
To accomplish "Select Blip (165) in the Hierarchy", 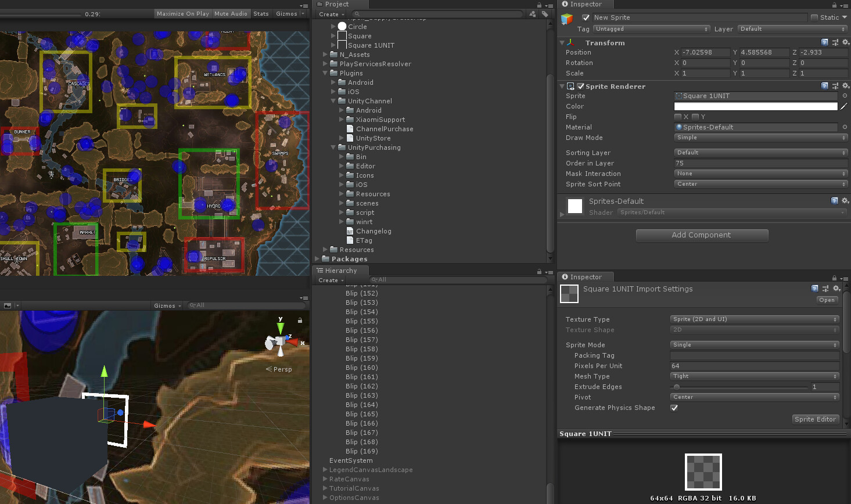I will pos(361,413).
